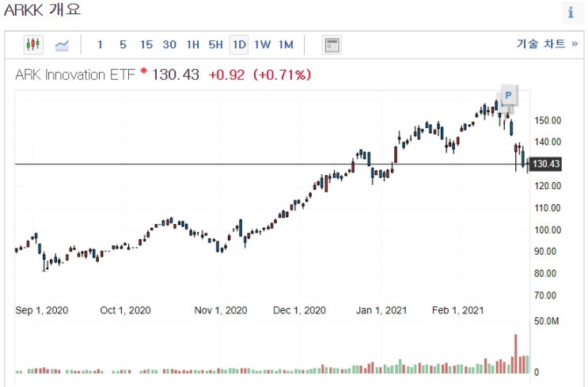Click the 150.00 price axis label
The height and width of the screenshot is (387, 588).
[x=548, y=120]
